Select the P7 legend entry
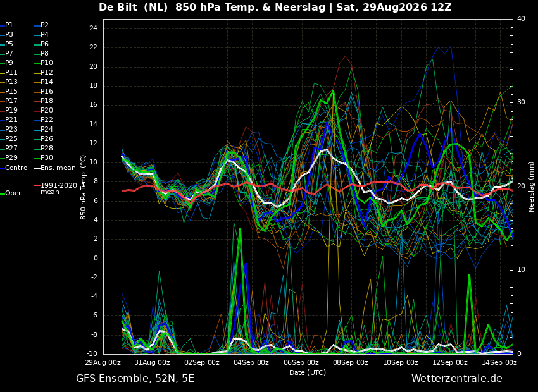This screenshot has width=538, height=392. tap(7, 54)
